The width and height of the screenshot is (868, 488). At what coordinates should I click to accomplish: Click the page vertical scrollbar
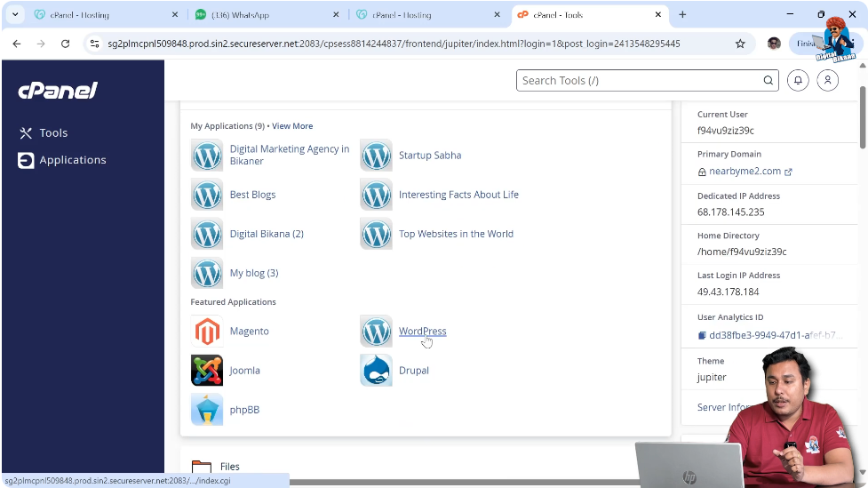863,117
